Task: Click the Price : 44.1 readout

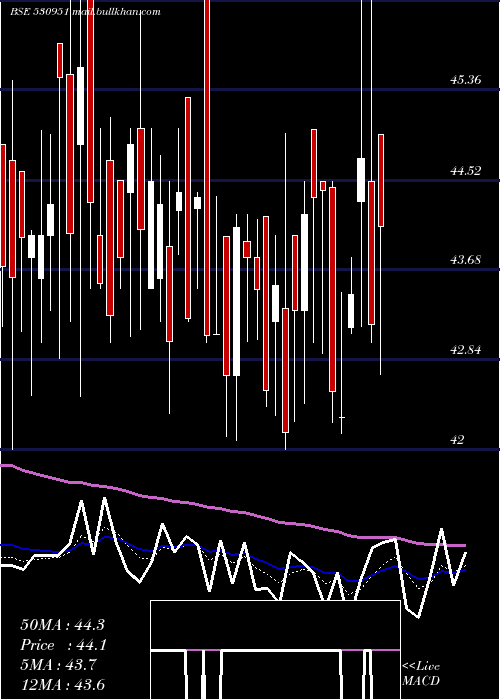Action: [62, 645]
